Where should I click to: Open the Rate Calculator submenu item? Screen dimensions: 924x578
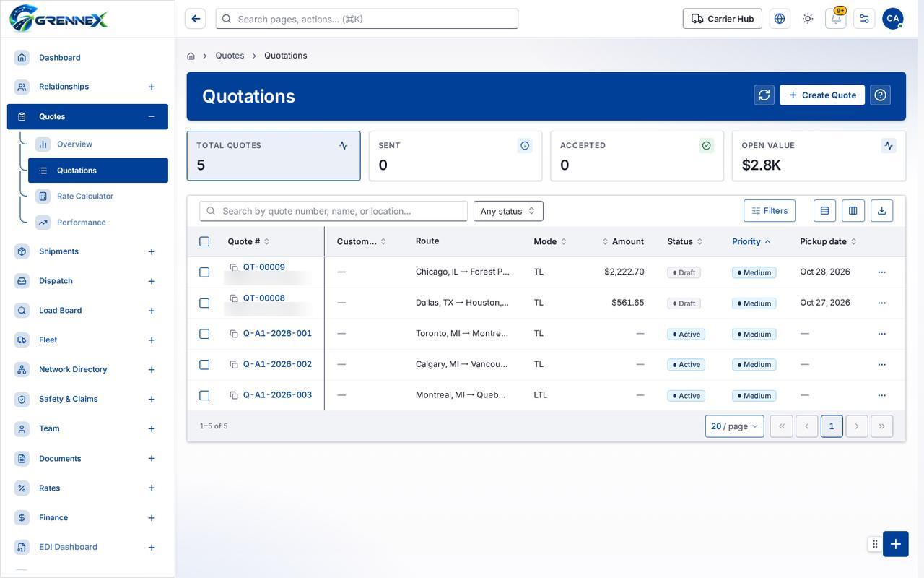(98, 197)
